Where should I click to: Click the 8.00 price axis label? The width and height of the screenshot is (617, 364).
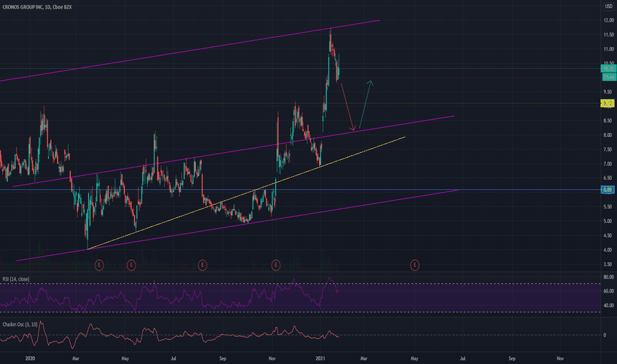(608, 135)
